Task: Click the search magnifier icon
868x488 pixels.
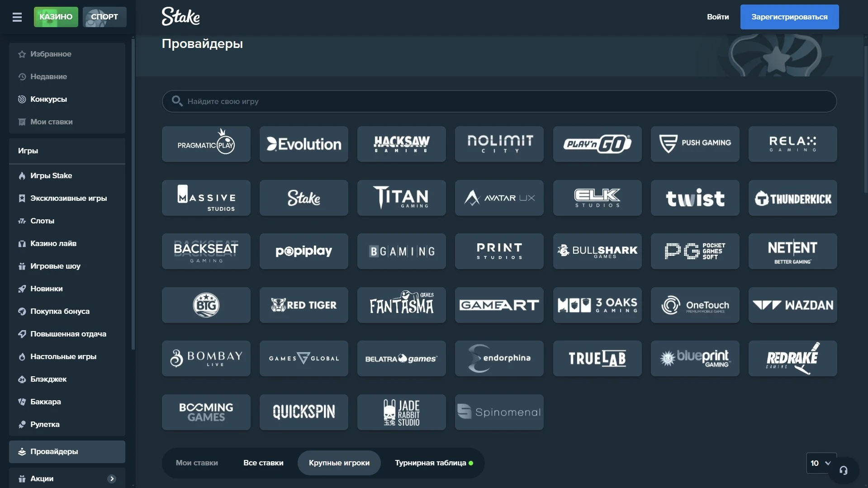Action: click(177, 101)
